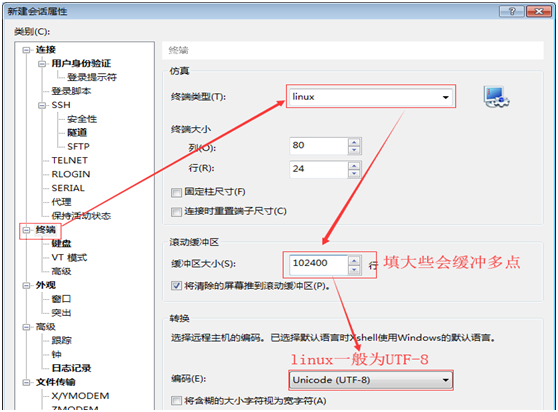The height and width of the screenshot is (412, 558).
Task: Select 键盘 under 终端
Action: (62, 244)
